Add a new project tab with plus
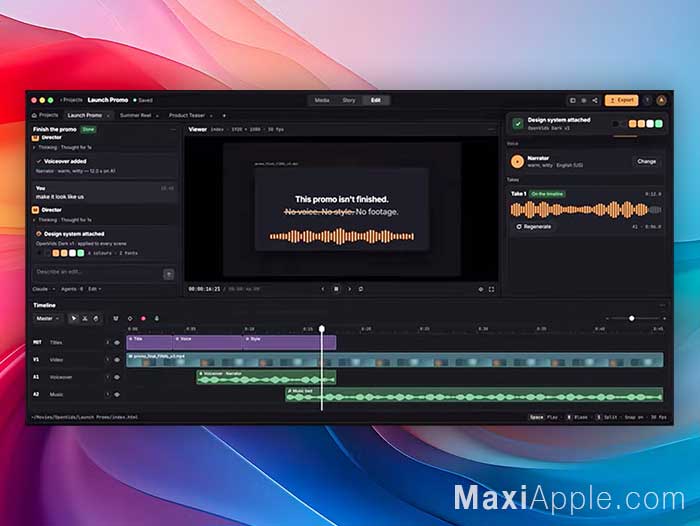This screenshot has width=700, height=526. 224,116
